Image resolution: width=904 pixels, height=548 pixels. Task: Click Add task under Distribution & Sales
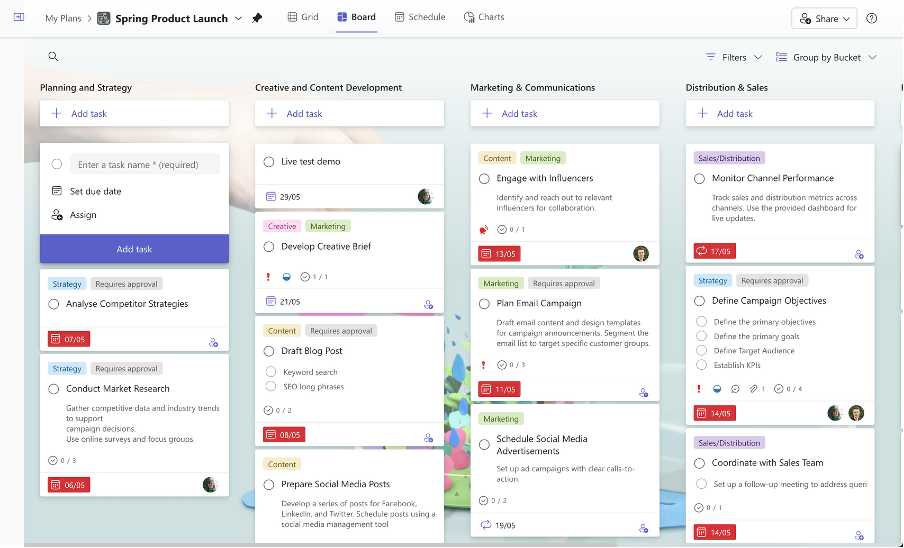click(780, 114)
